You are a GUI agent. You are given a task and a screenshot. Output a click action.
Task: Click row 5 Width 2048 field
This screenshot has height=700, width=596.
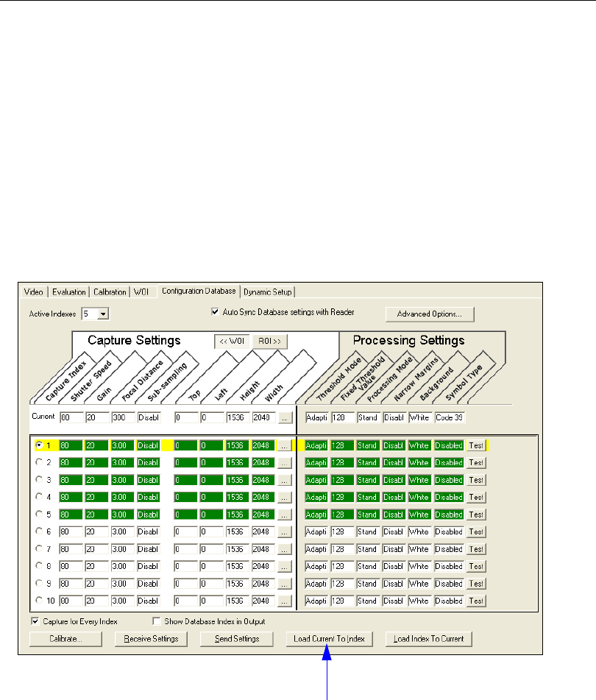(x=263, y=515)
